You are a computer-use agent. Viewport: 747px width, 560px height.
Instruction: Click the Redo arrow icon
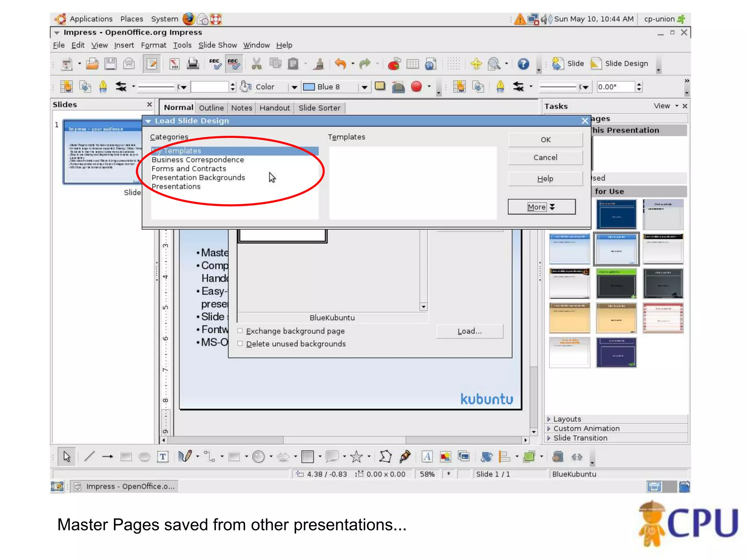[x=365, y=64]
